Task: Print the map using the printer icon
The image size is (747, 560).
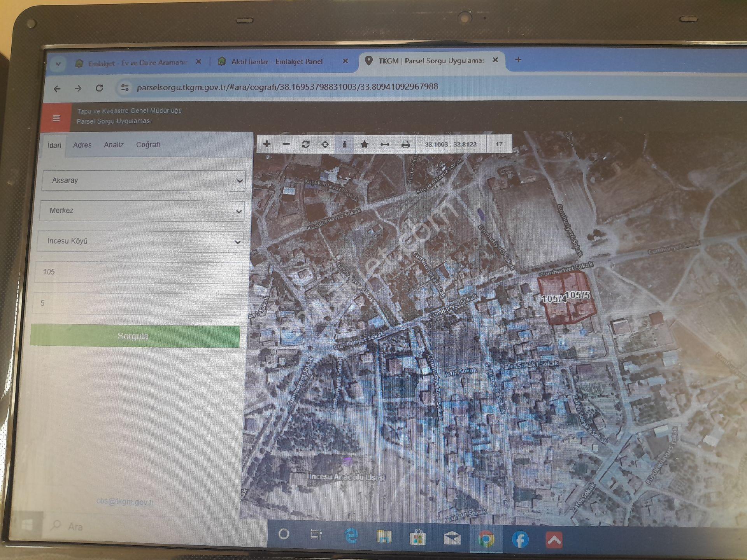Action: click(x=405, y=144)
